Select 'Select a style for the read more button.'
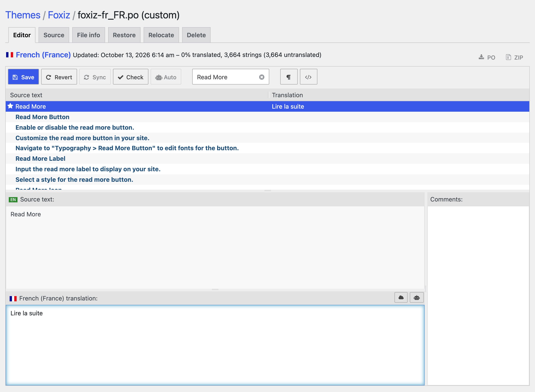The image size is (535, 392). click(x=267, y=180)
